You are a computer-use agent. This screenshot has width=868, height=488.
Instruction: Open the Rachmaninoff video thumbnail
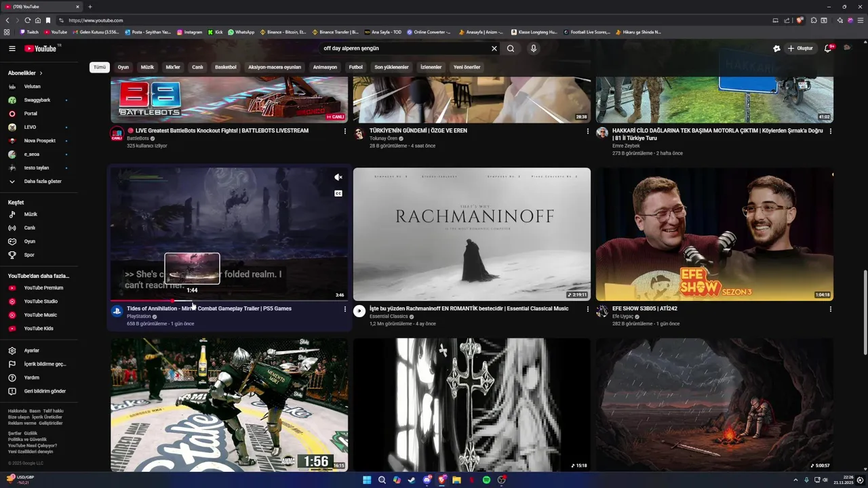coord(472,235)
